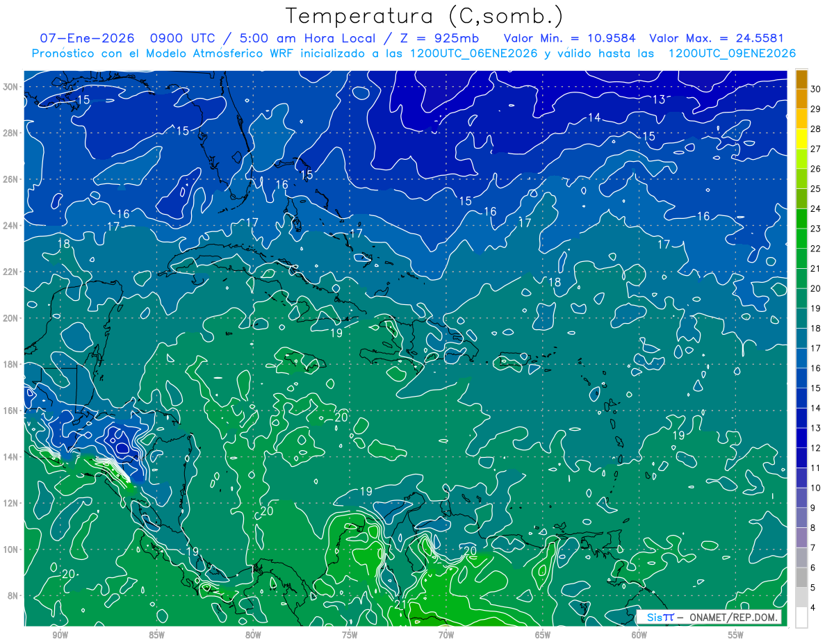Click contour label "19" north of Hispaniola
Screen dimensions: 834x644
[x=336, y=333]
